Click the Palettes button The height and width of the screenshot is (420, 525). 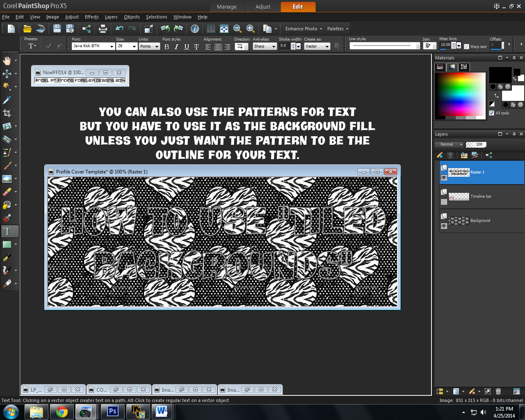click(336, 29)
